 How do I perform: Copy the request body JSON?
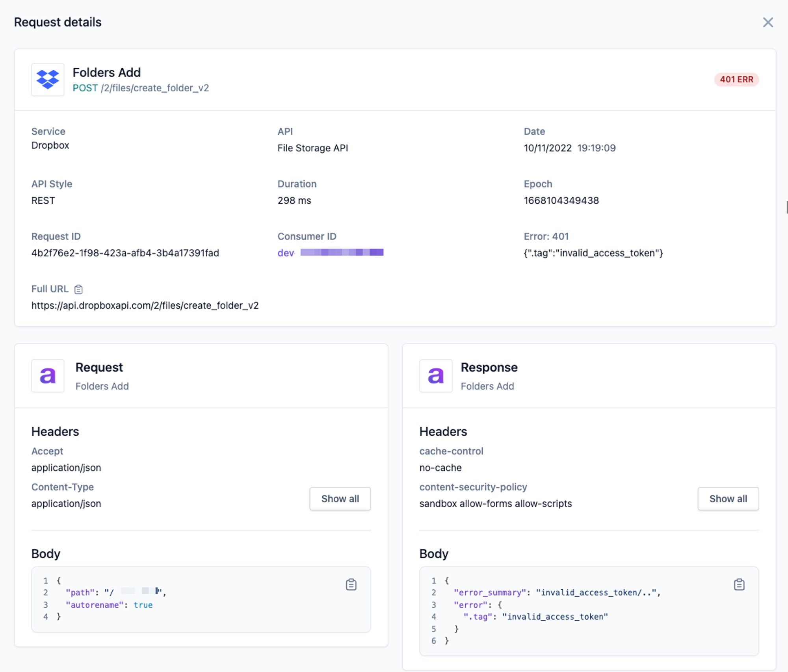click(351, 585)
